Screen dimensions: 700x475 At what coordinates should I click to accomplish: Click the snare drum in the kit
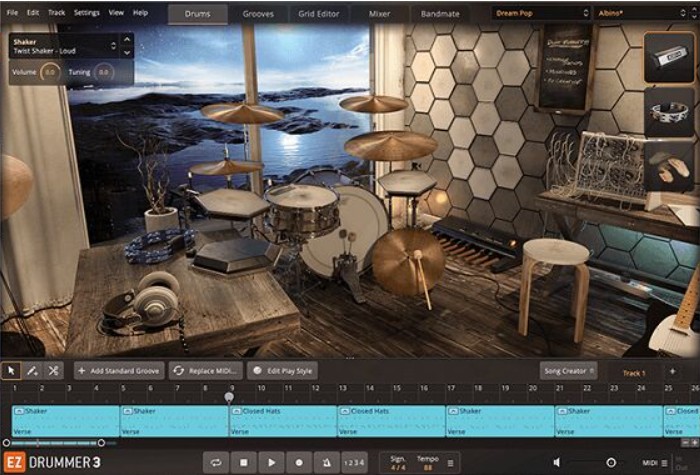302,212
